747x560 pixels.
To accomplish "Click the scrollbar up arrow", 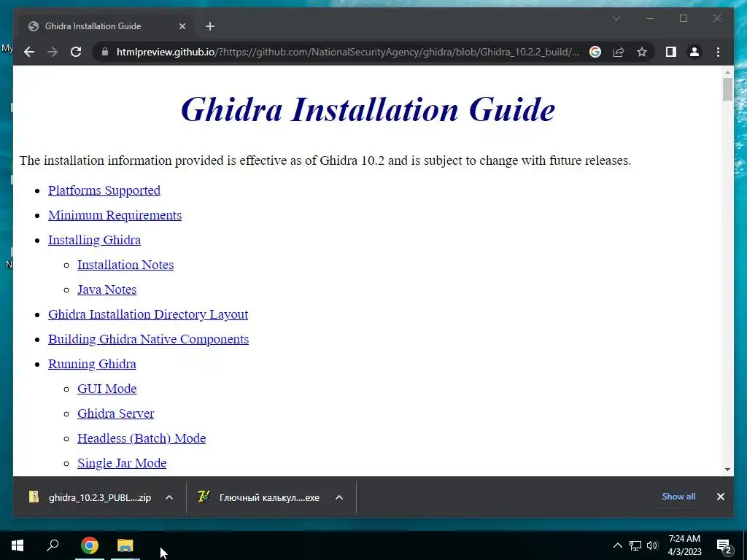I will 727,72.
